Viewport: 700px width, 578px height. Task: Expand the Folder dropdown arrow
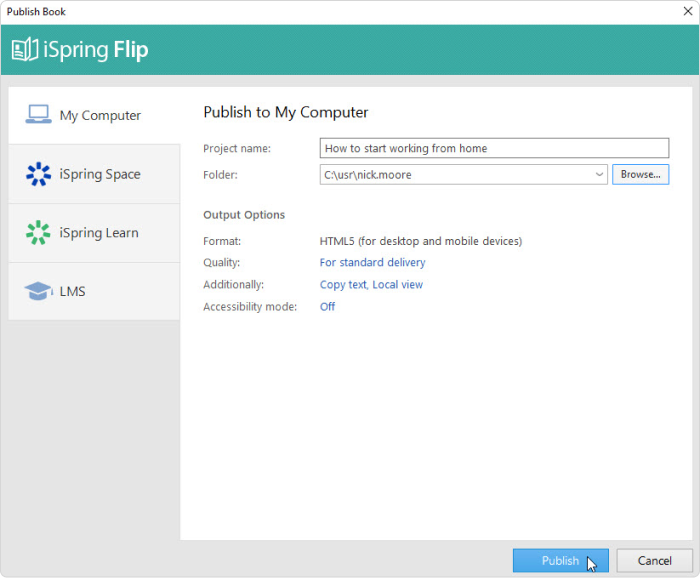click(x=600, y=174)
